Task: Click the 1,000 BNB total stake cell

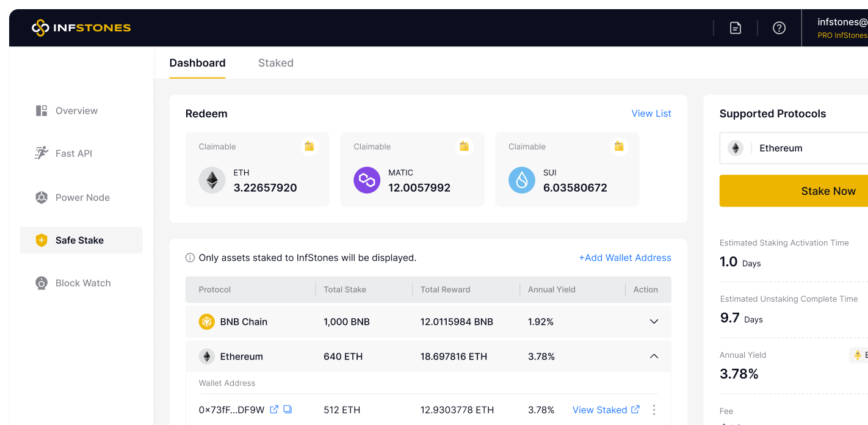Action: (347, 322)
